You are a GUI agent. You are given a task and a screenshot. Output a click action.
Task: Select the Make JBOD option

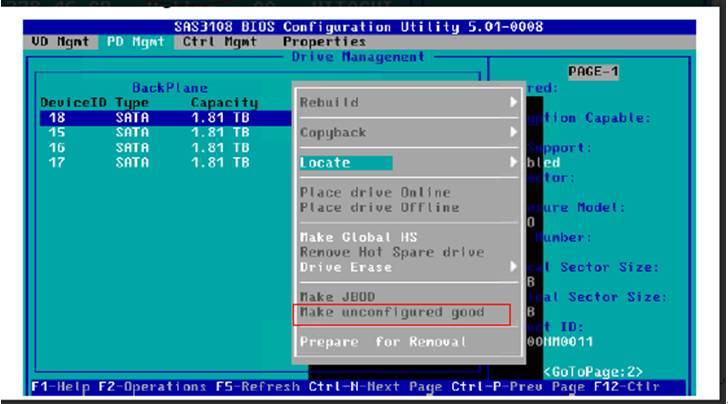[x=337, y=297]
